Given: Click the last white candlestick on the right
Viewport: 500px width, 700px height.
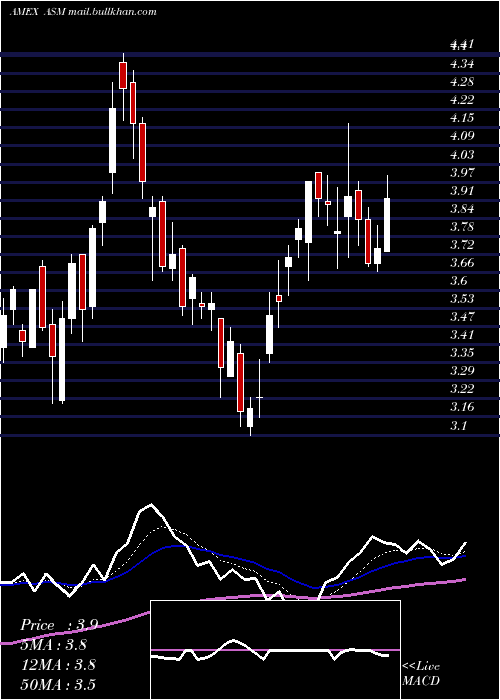Looking at the screenshot, I should 387,225.
